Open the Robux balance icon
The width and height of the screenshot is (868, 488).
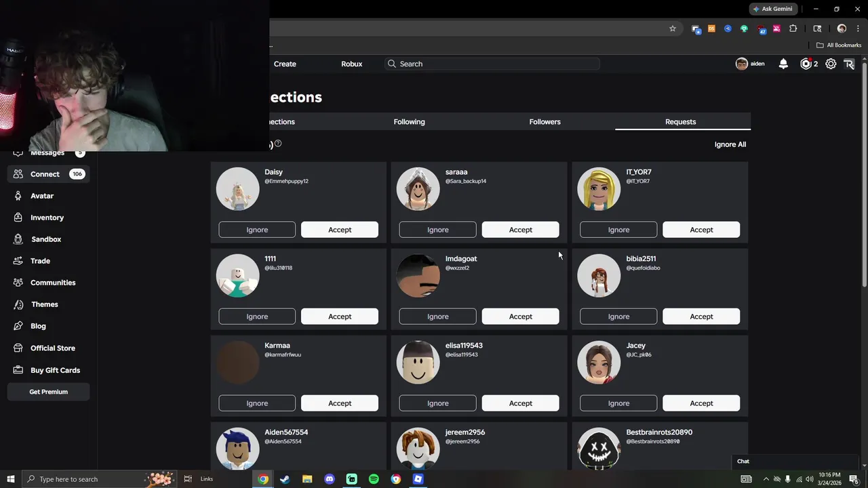click(806, 64)
